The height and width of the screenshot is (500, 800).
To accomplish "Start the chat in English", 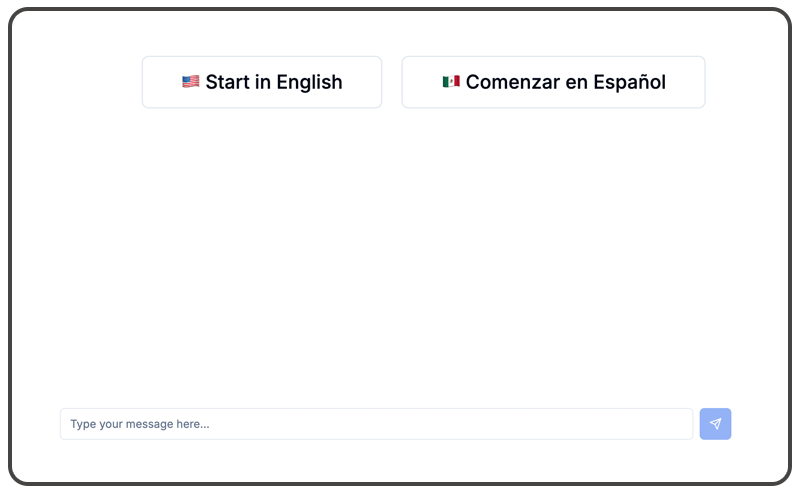I will pyautogui.click(x=262, y=82).
